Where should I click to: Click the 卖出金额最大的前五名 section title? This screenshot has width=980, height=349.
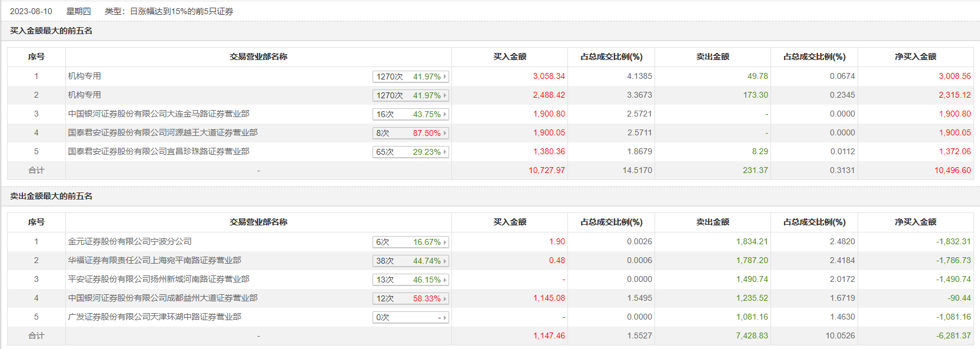click(x=51, y=196)
